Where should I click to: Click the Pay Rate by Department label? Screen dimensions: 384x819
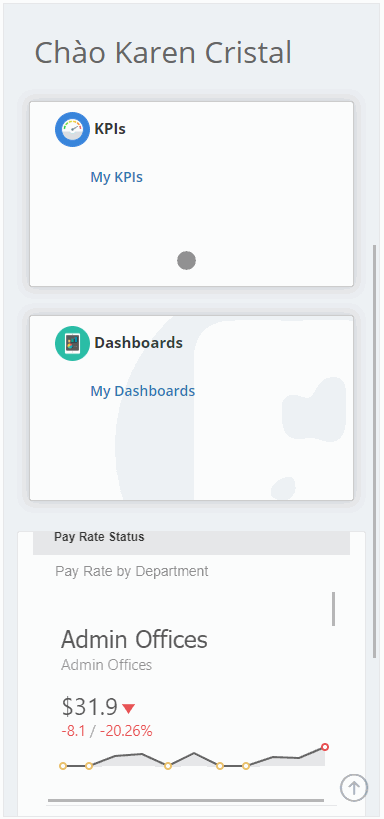point(132,571)
